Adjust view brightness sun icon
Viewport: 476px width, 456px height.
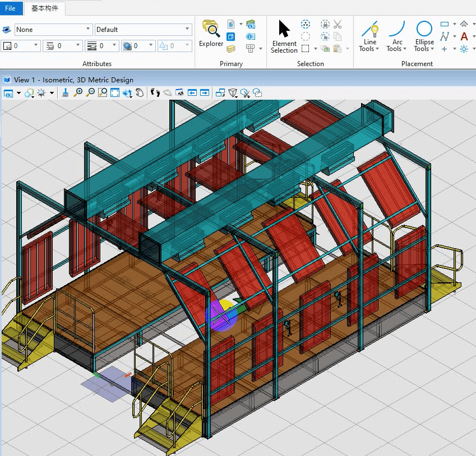pyautogui.click(x=41, y=93)
